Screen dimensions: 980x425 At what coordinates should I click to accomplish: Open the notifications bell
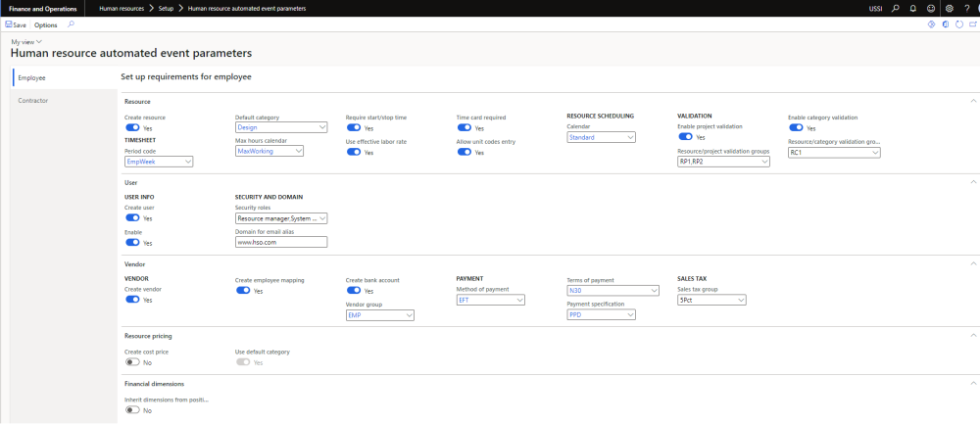[x=913, y=8]
